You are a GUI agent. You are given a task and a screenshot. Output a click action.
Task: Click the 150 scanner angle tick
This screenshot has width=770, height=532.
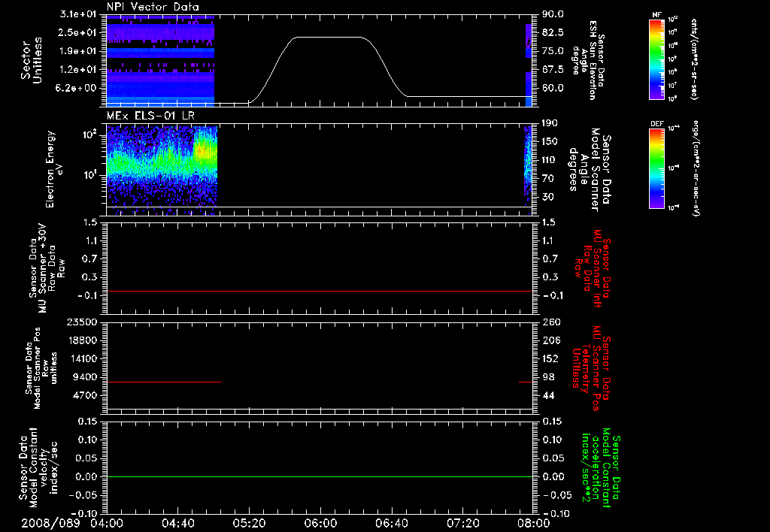[550, 141]
